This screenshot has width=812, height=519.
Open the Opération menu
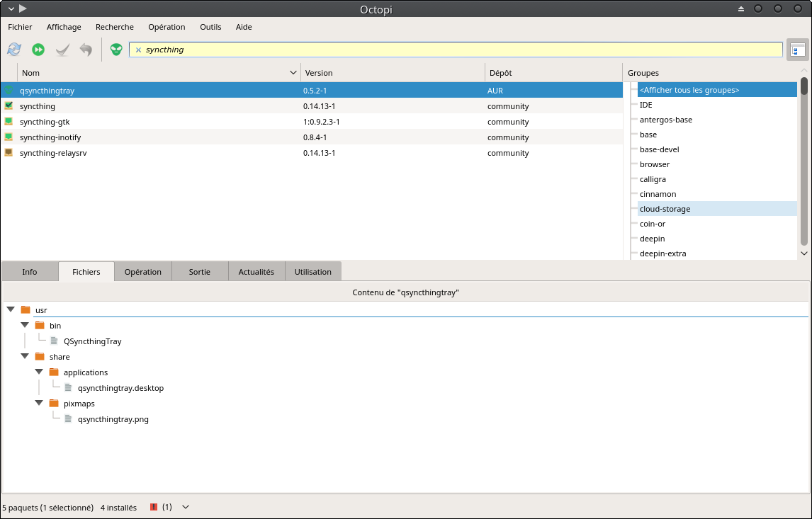pos(167,27)
